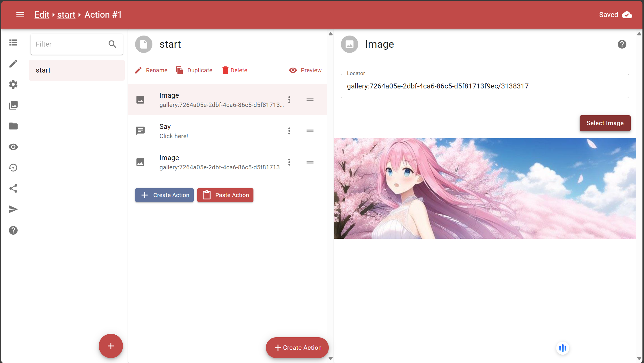Click the history restore sidebar icon
The width and height of the screenshot is (644, 363).
[13, 168]
